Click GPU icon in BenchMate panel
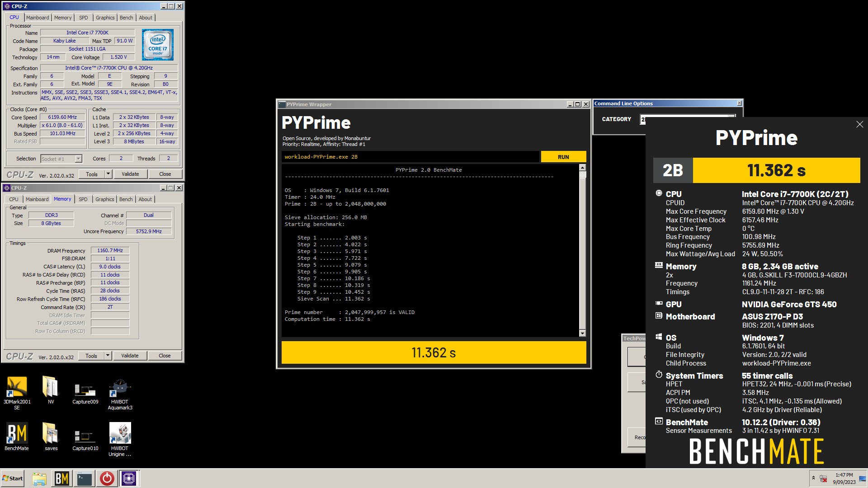The width and height of the screenshot is (868, 488). pos(659,304)
